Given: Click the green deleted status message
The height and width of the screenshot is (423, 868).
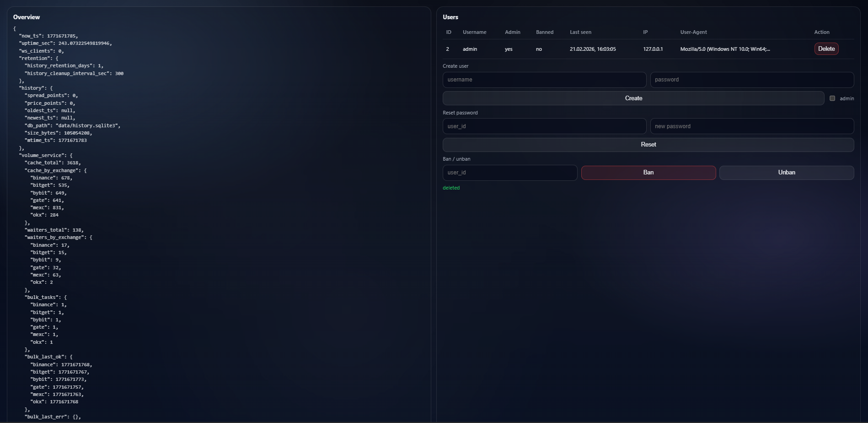Looking at the screenshot, I should (451, 188).
